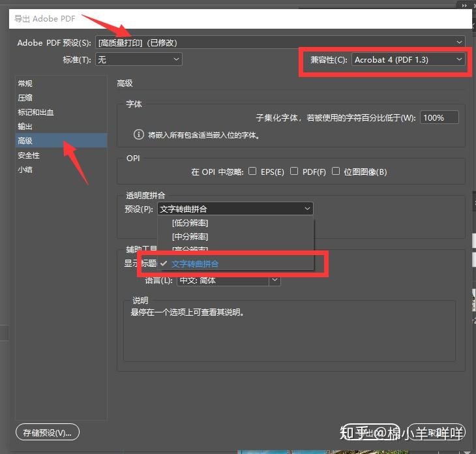This screenshot has height=454, width=476.
Task: Toggle the EPS(E) OPI checkbox
Action: [252, 171]
